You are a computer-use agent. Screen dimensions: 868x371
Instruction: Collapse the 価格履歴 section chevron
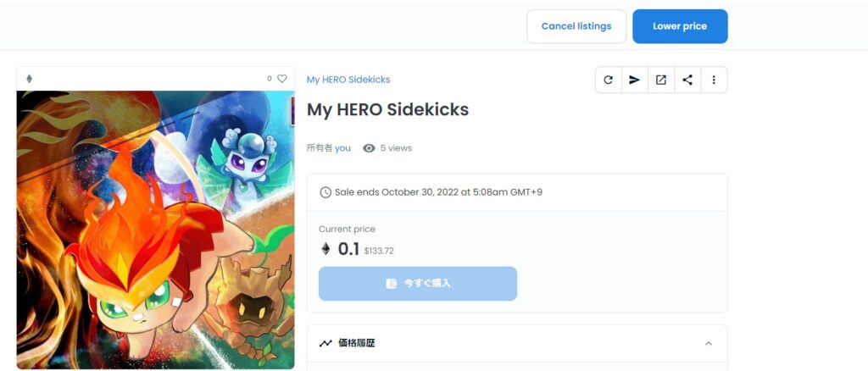tap(709, 343)
